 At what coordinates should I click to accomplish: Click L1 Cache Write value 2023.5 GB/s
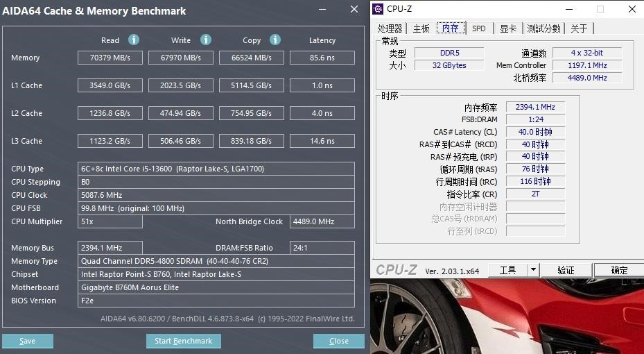pos(181,85)
